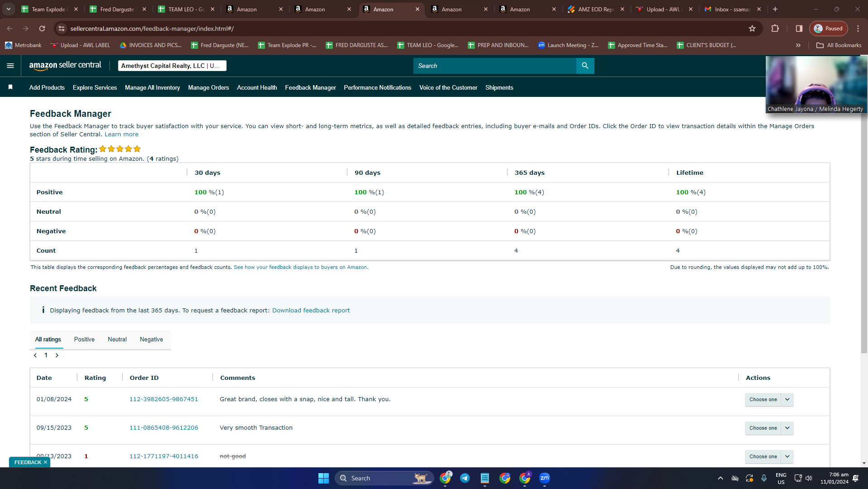Image resolution: width=868 pixels, height=489 pixels.
Task: Open Manage Orders page
Action: coord(209,88)
